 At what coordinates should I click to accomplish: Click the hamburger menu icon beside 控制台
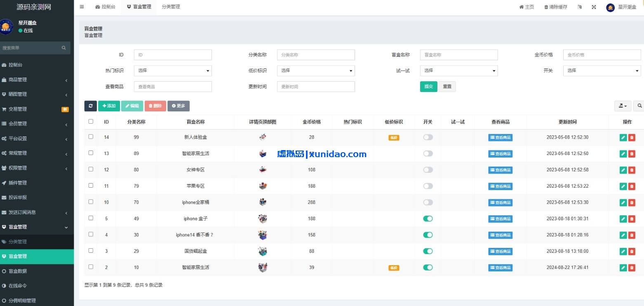[x=81, y=7]
